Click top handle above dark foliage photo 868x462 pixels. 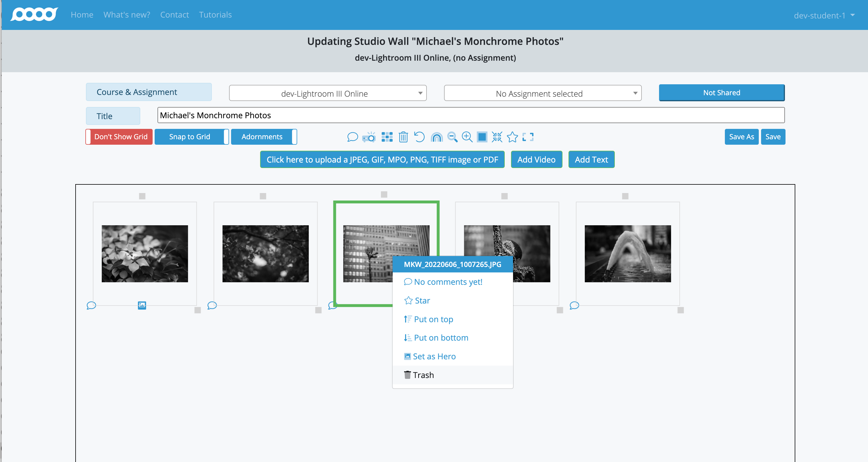pos(263,196)
